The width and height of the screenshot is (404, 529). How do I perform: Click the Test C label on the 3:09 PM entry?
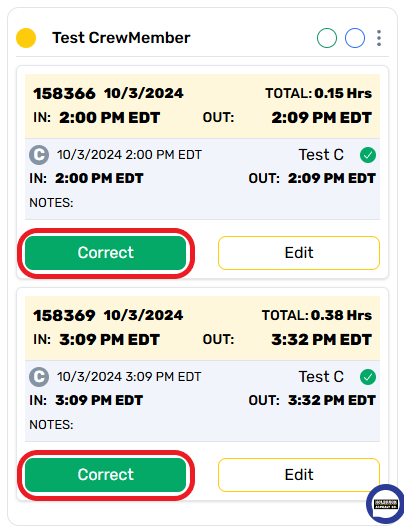click(321, 377)
